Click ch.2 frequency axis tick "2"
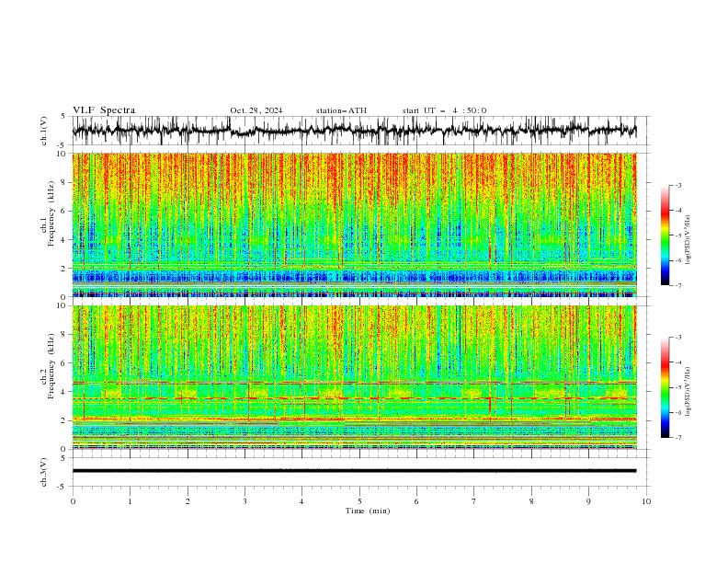Viewport: 728px width, 563px height. pyautogui.click(x=64, y=420)
